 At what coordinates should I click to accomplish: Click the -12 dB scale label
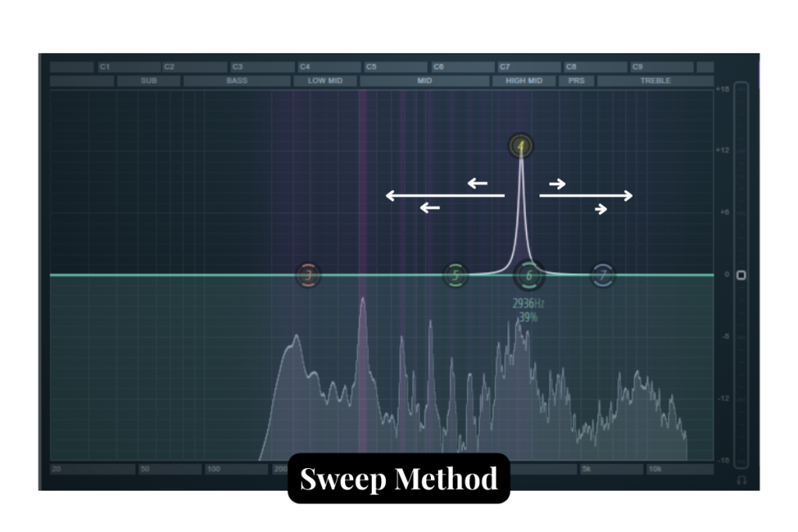click(724, 398)
